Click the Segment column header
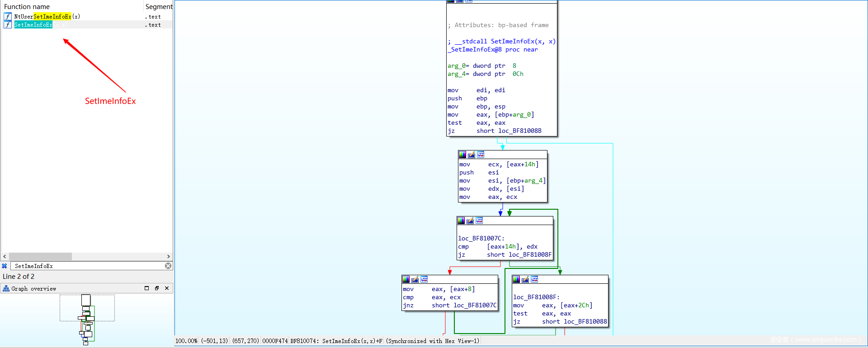This screenshot has height=348, width=868. click(x=158, y=7)
